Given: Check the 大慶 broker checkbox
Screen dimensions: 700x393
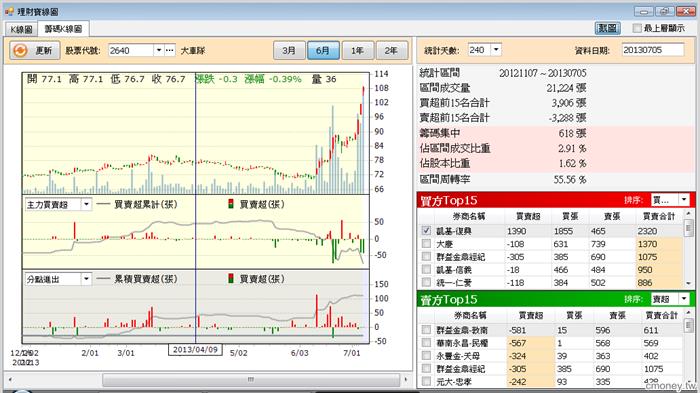Looking at the screenshot, I should [x=426, y=243].
